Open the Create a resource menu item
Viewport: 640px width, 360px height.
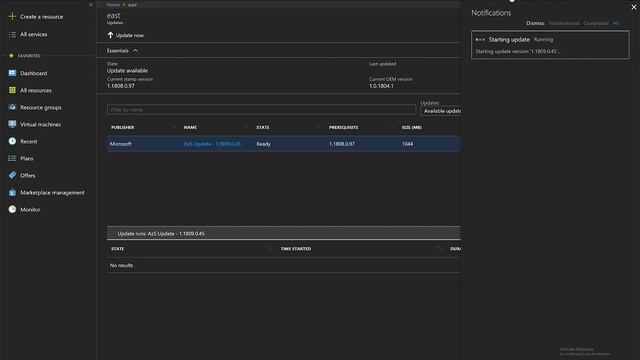[x=42, y=17]
